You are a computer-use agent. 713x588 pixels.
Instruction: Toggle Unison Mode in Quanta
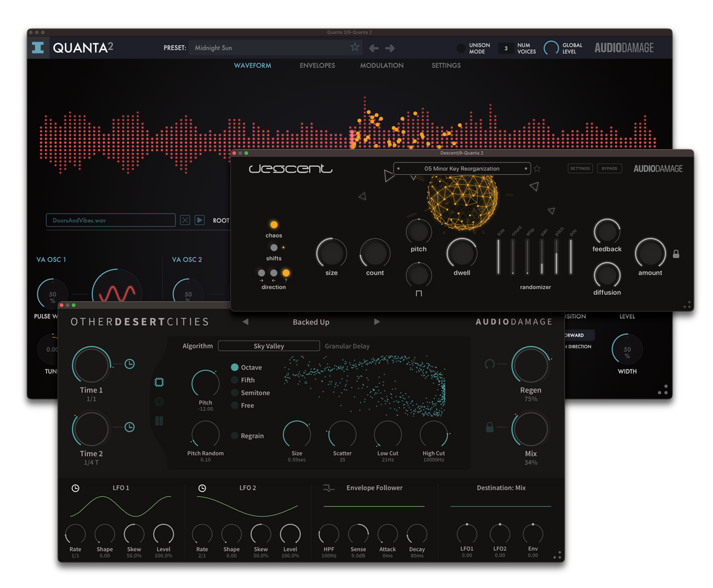[461, 48]
